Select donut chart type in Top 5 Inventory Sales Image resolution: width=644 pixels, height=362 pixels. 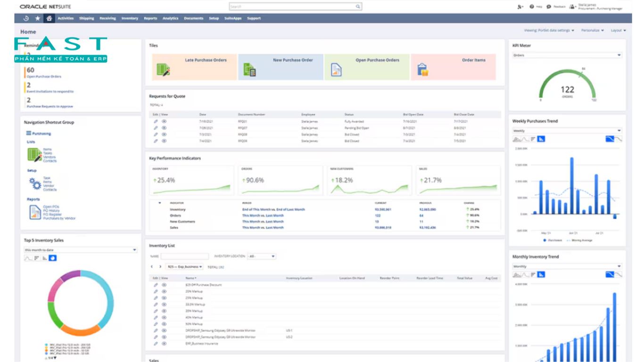pyautogui.click(x=53, y=258)
